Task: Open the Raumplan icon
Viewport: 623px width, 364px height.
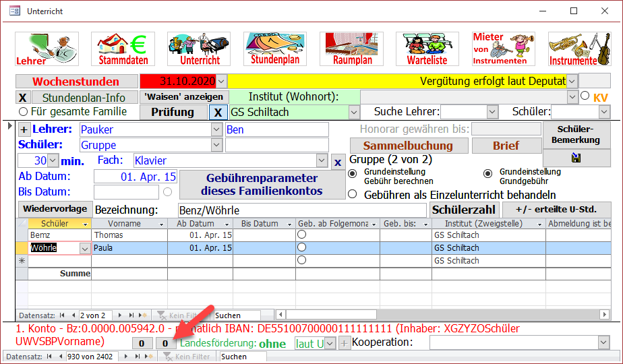Action: 351,49
